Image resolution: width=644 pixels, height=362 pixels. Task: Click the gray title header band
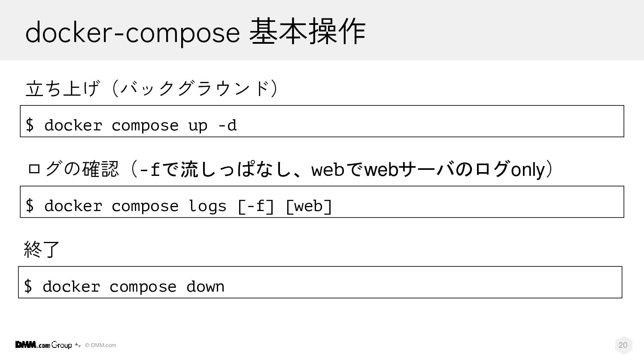[322, 30]
